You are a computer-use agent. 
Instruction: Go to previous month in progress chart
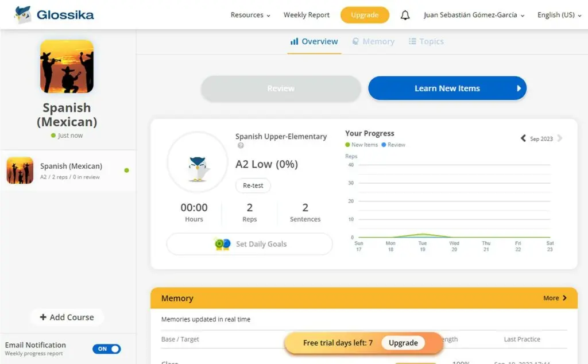coord(523,138)
